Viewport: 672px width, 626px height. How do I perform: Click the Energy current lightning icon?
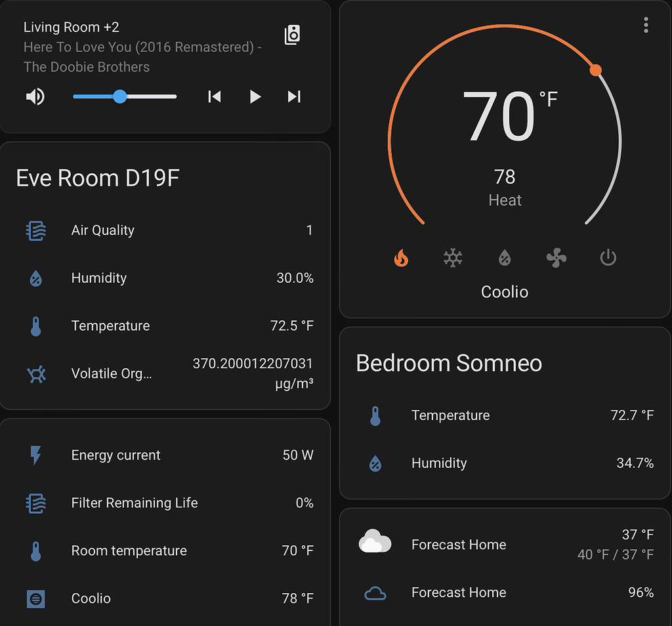(x=37, y=455)
